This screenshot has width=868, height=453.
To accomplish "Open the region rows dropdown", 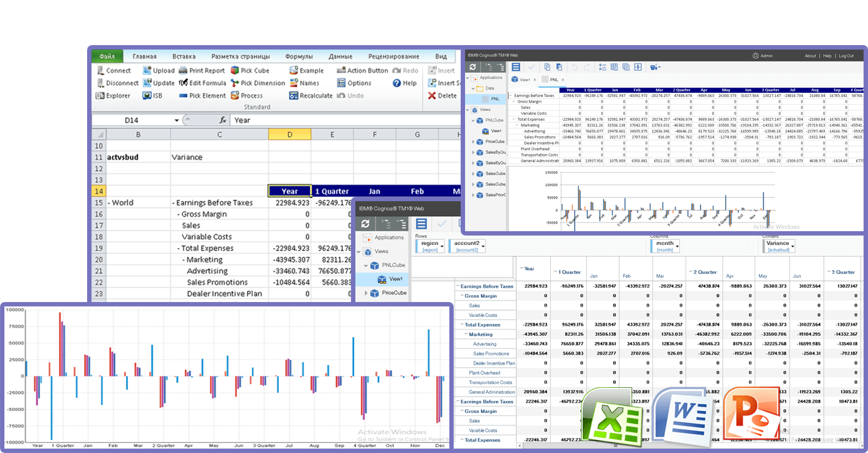I will [x=441, y=246].
